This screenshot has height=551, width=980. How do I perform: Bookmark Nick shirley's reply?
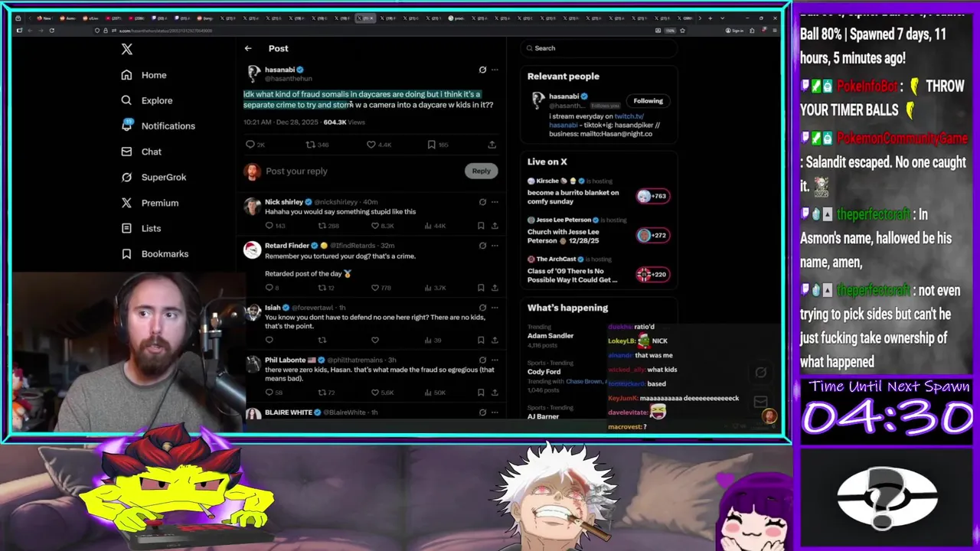tap(481, 226)
